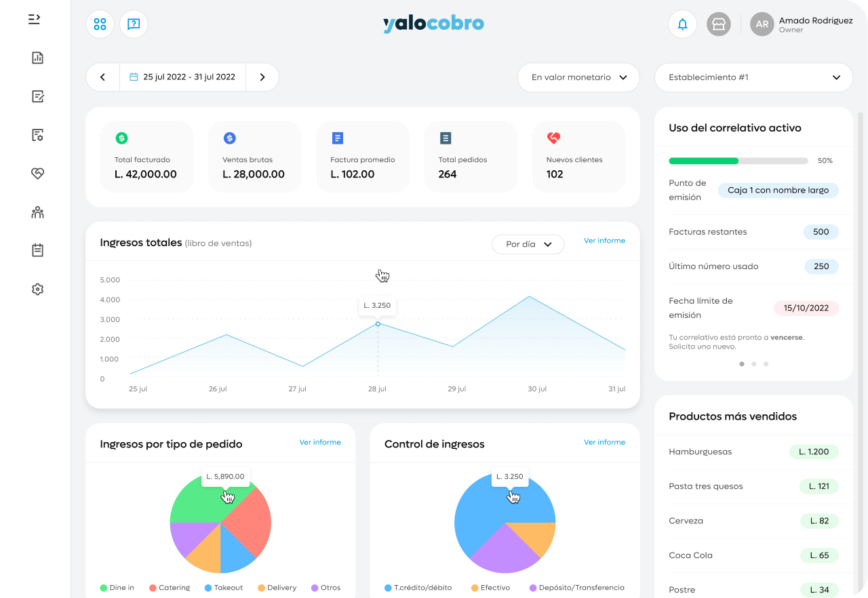Image resolution: width=868 pixels, height=598 pixels.
Task: Click Ver informe in Ingresos totales
Action: pyautogui.click(x=604, y=241)
